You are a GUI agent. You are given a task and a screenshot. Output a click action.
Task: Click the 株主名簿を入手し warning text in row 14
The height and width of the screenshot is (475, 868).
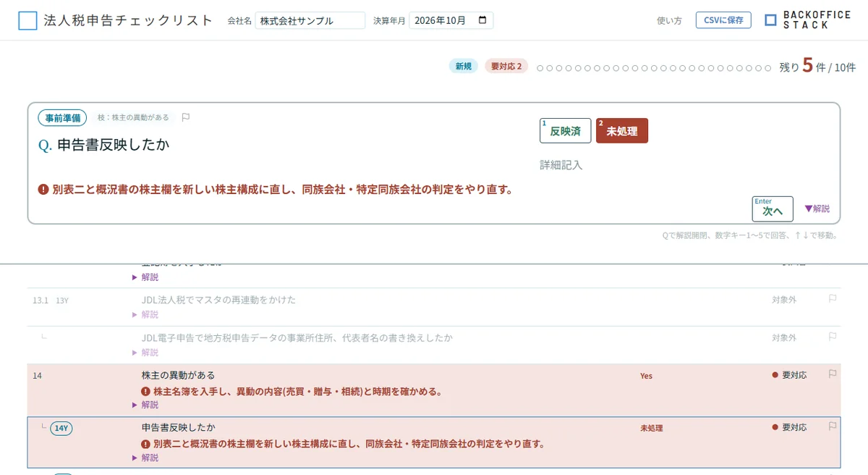tap(297, 392)
